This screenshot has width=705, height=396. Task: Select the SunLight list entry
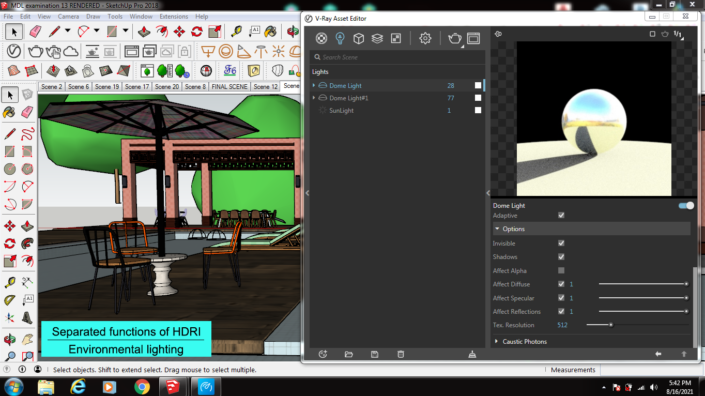coord(341,110)
